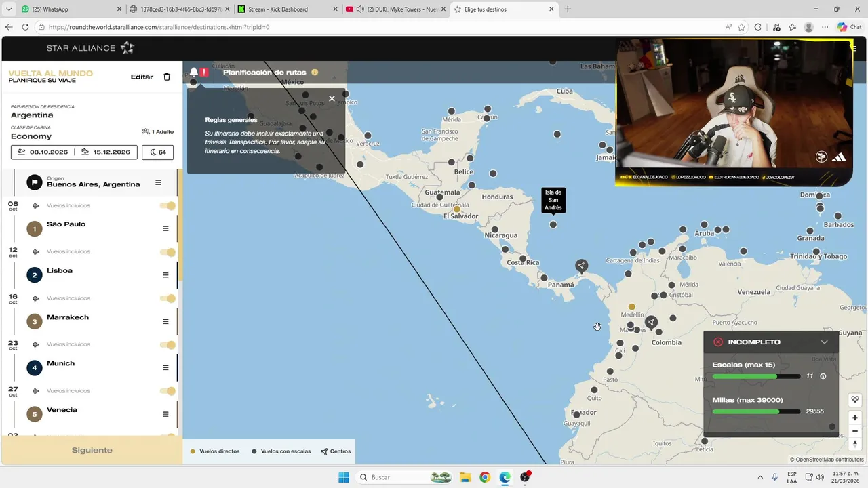
Task: Open the Windows Start menu
Action: click(x=344, y=477)
